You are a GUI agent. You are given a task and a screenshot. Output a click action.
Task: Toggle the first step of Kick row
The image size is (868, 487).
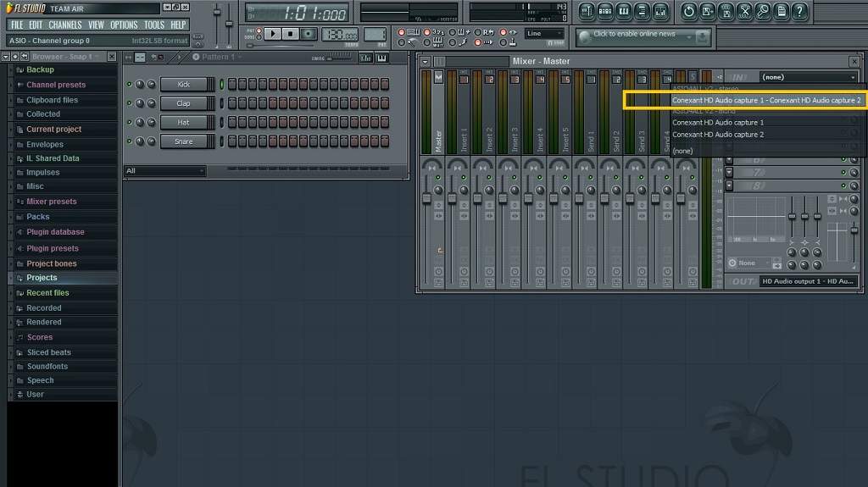(232, 84)
